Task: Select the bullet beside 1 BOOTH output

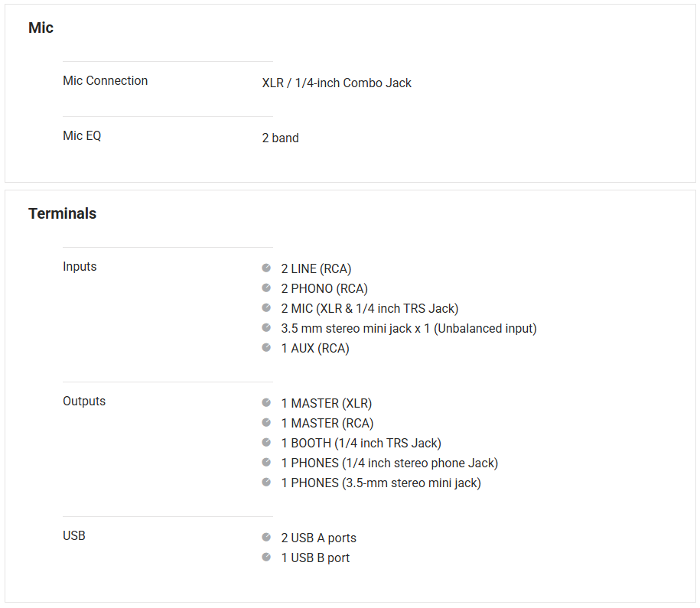Action: (x=266, y=443)
